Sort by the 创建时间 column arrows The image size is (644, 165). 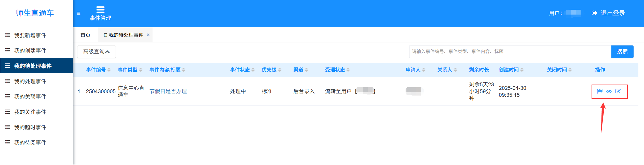(x=522, y=70)
